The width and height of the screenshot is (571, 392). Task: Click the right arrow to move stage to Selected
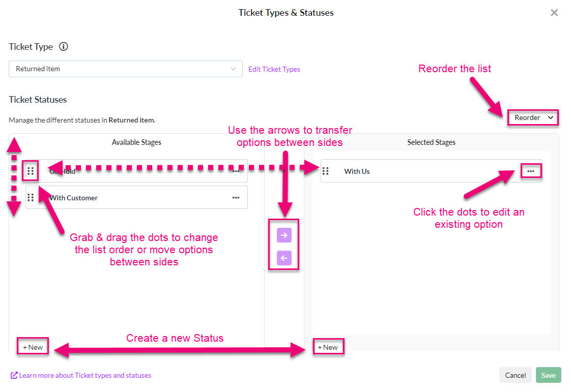(x=284, y=235)
